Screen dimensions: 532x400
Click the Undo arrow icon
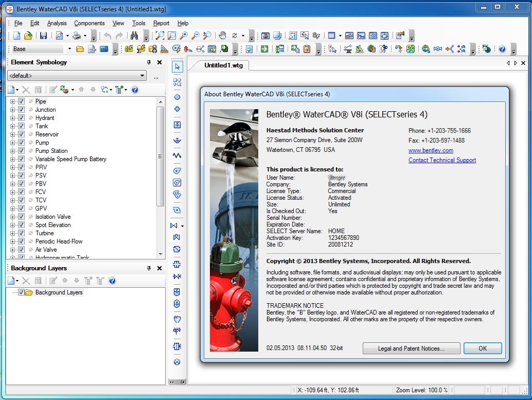[x=108, y=36]
